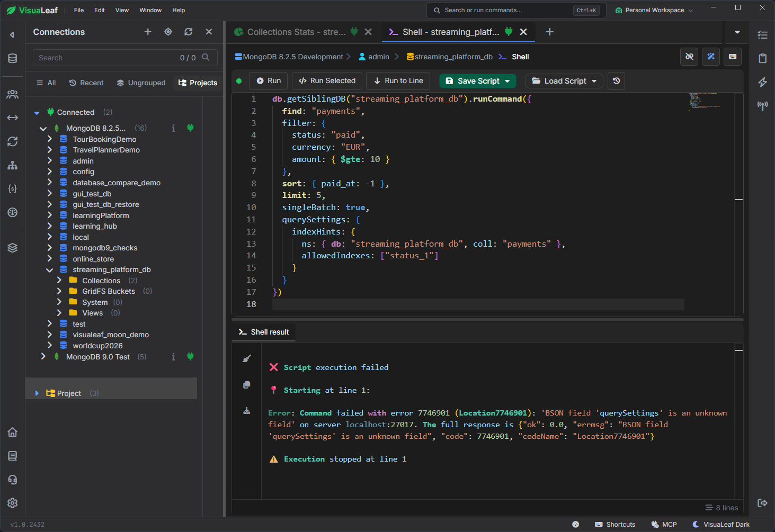Expand the MongoDB 9.0 Test connection
775x532 pixels.
point(43,357)
